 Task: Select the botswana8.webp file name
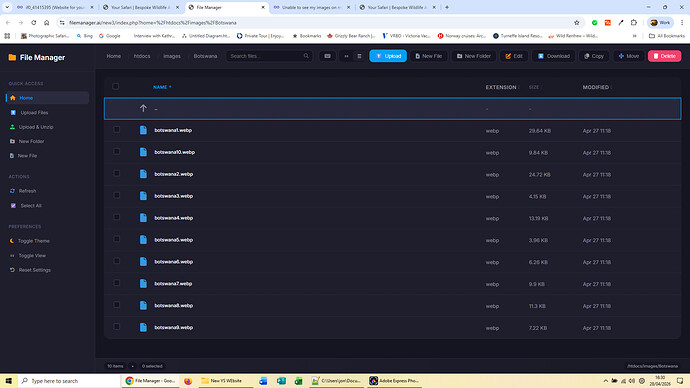click(173, 306)
